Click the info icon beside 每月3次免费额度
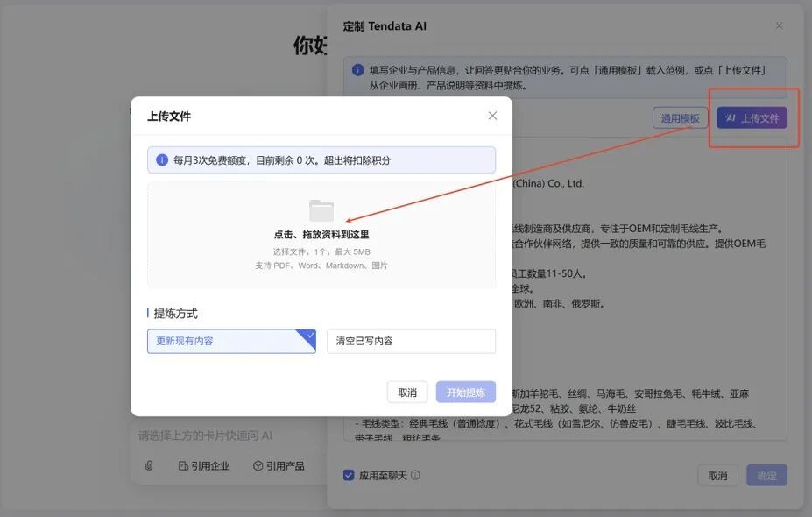This screenshot has height=517, width=812. click(162, 160)
